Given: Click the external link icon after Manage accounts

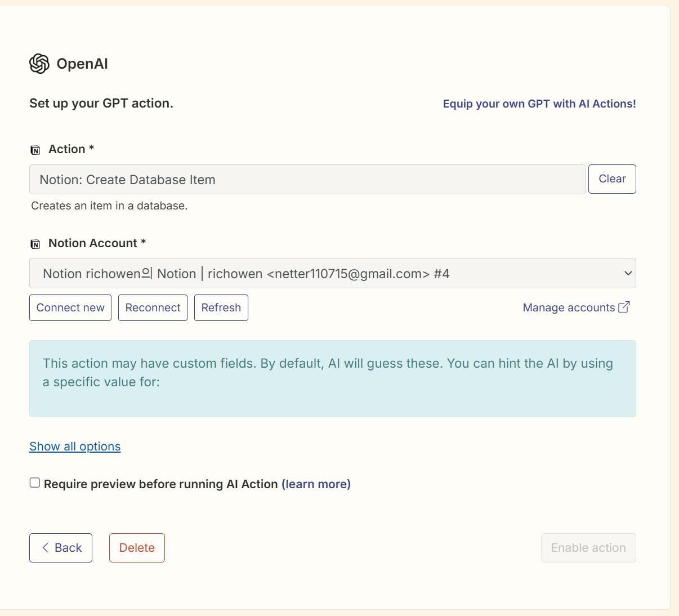Looking at the screenshot, I should coord(624,307).
